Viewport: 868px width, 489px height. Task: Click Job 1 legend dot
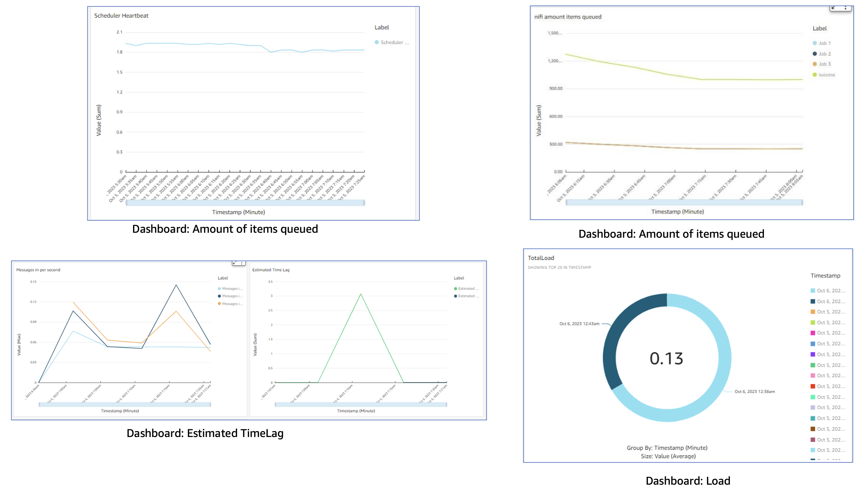(x=815, y=43)
